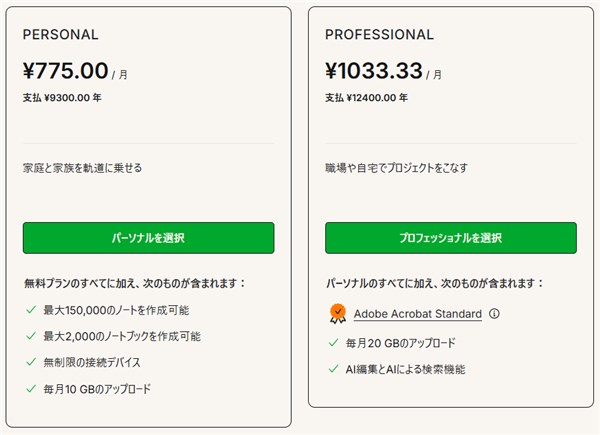
Task: Click the 支払 ¥12400.00 年 billing text
Action: click(366, 98)
